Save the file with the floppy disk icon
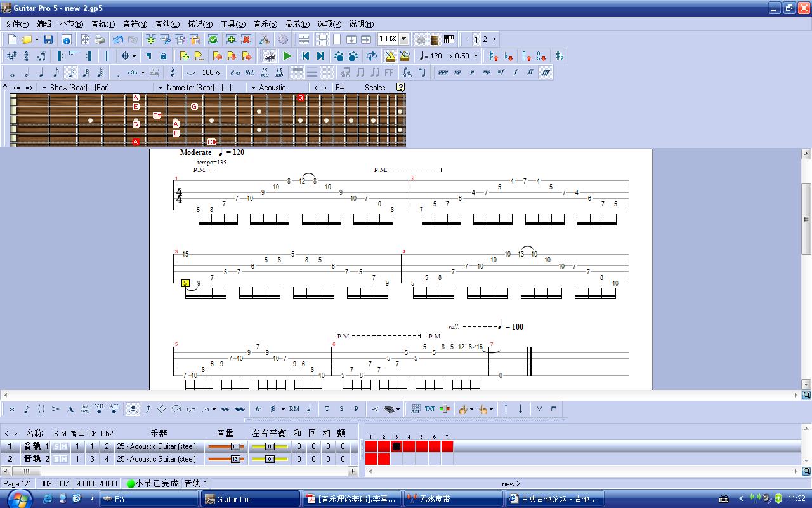The image size is (812, 508). pyautogui.click(x=48, y=39)
